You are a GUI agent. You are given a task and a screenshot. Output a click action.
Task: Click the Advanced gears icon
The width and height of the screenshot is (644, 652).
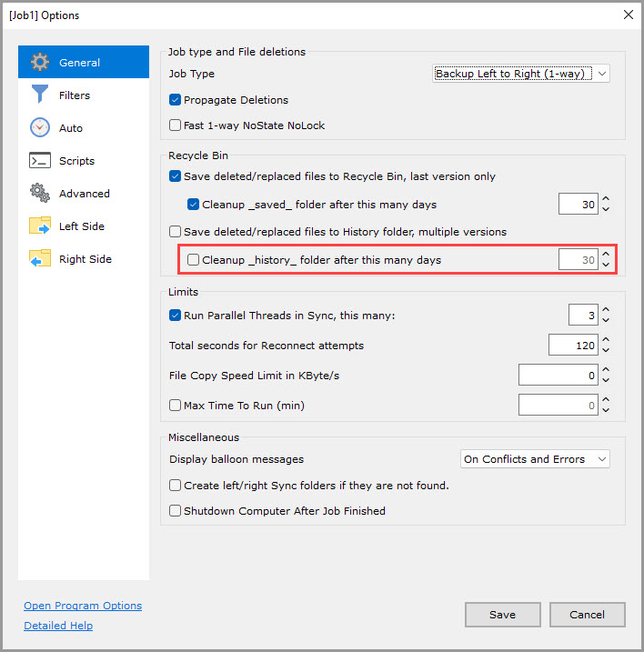coord(39,194)
